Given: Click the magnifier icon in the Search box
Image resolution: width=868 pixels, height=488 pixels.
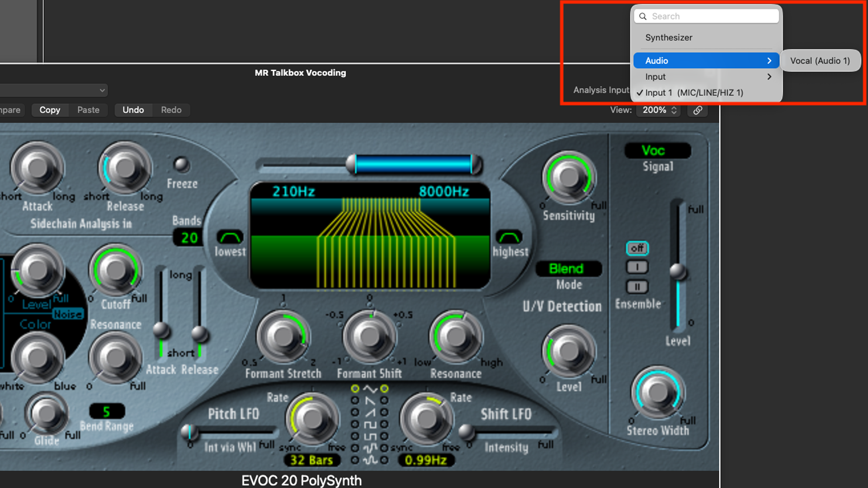Looking at the screenshot, I should [643, 16].
